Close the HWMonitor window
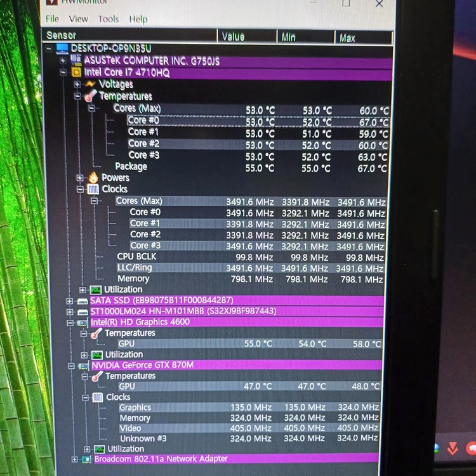This screenshot has height=476, width=476. pos(379,4)
